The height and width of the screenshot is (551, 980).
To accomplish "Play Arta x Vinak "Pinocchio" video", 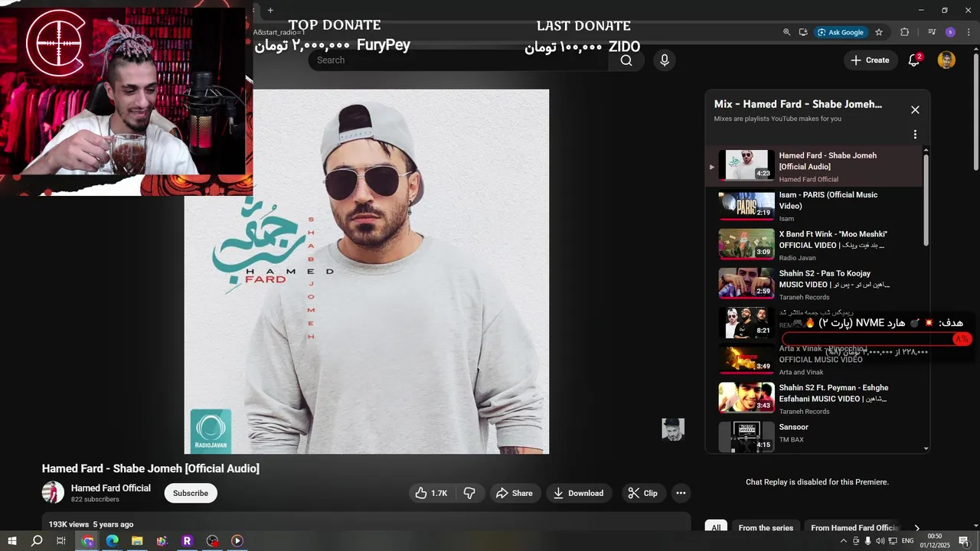I will pyautogui.click(x=814, y=360).
